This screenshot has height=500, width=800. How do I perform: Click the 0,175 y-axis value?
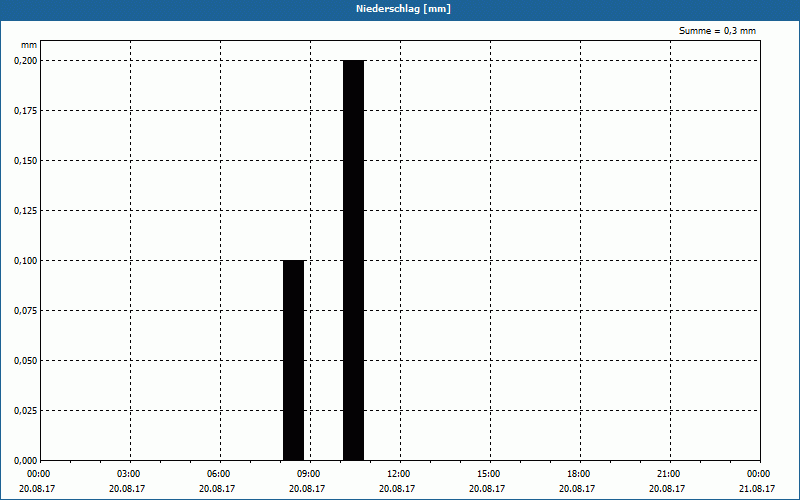point(26,110)
